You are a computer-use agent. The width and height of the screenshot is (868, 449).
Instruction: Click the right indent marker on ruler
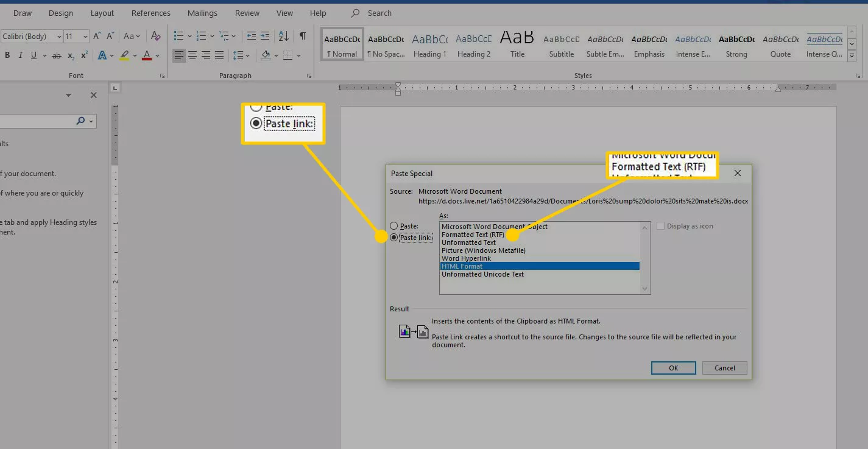coord(778,88)
